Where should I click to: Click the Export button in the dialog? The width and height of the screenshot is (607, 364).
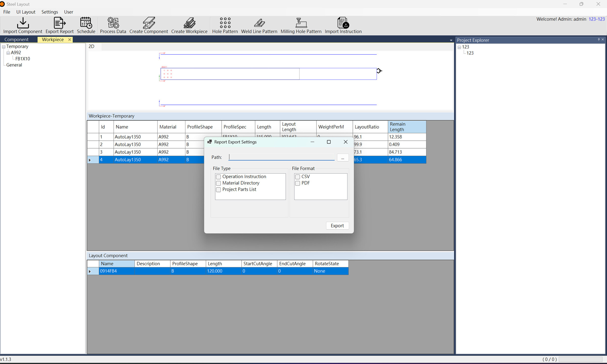337,226
